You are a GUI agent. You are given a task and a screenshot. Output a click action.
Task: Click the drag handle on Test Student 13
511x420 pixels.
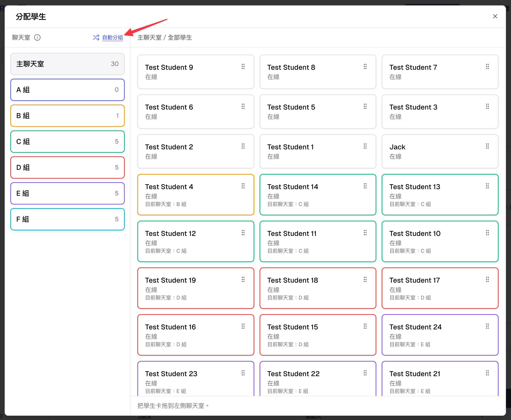tap(487, 186)
